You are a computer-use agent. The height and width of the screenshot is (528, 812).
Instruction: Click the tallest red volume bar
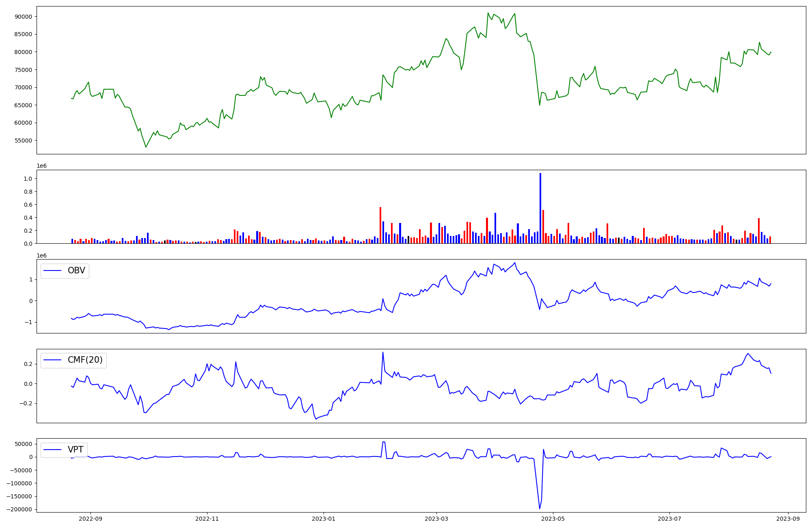(380, 225)
